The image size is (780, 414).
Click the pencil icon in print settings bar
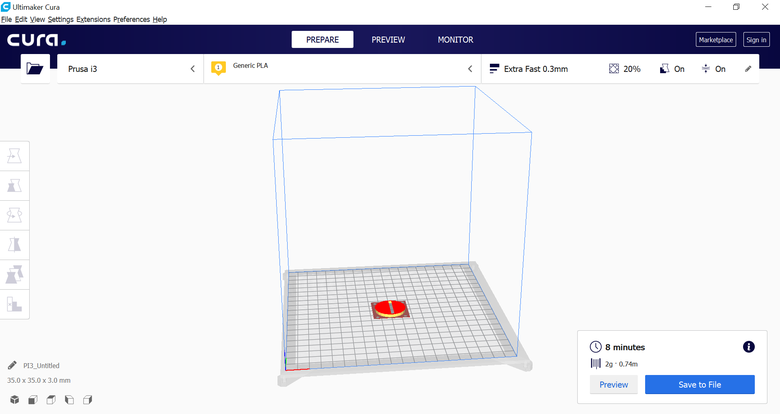pyautogui.click(x=748, y=69)
